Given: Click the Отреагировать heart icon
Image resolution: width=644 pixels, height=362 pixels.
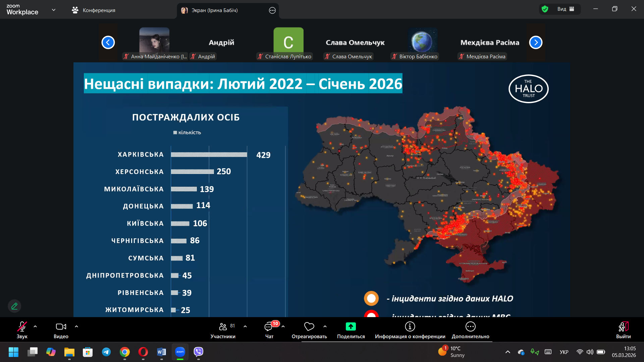Looking at the screenshot, I should (309, 326).
